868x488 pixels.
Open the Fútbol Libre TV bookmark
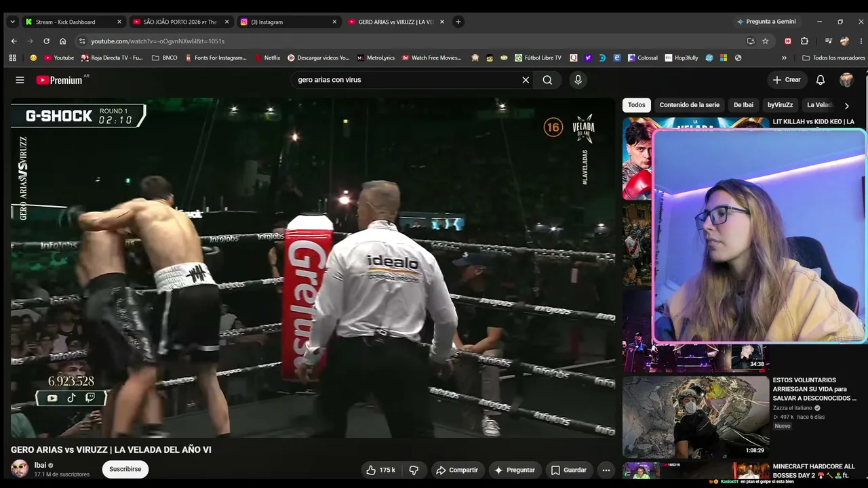pyautogui.click(x=538, y=58)
